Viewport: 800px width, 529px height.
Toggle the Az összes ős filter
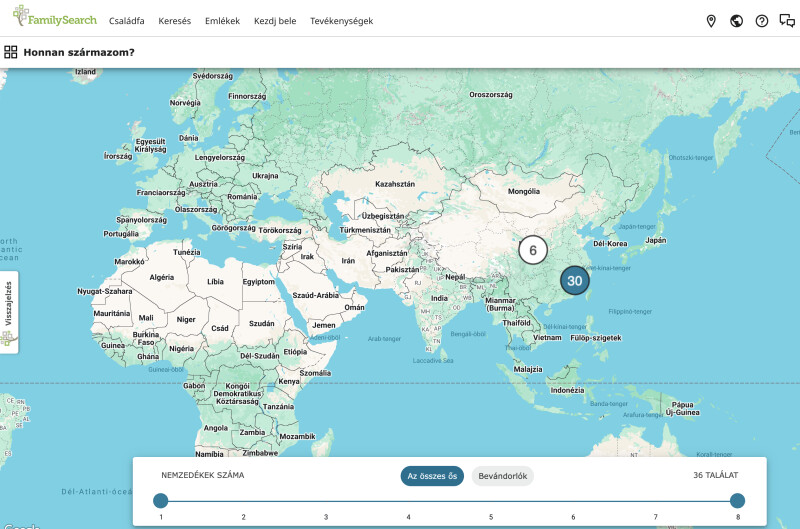coord(432,476)
